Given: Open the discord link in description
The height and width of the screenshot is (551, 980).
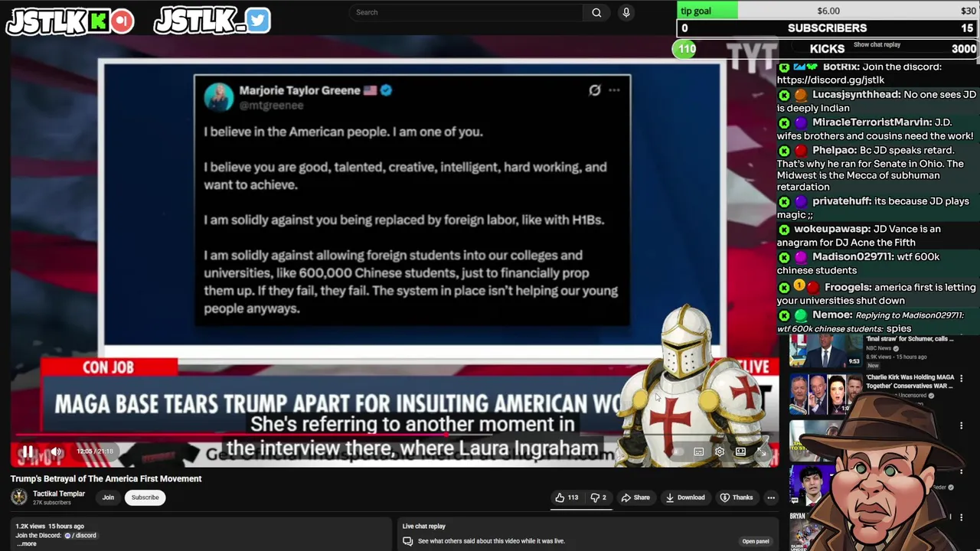Looking at the screenshot, I should (x=80, y=535).
